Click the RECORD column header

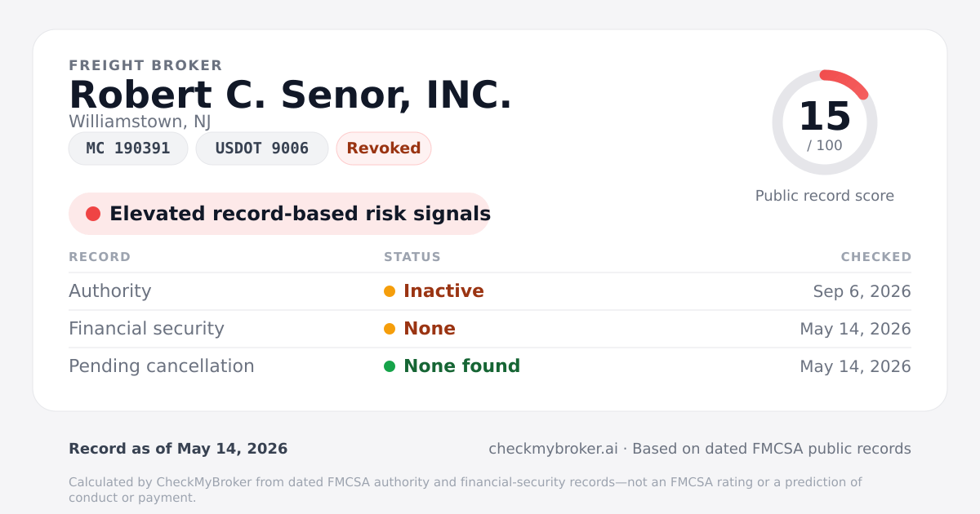click(x=100, y=257)
